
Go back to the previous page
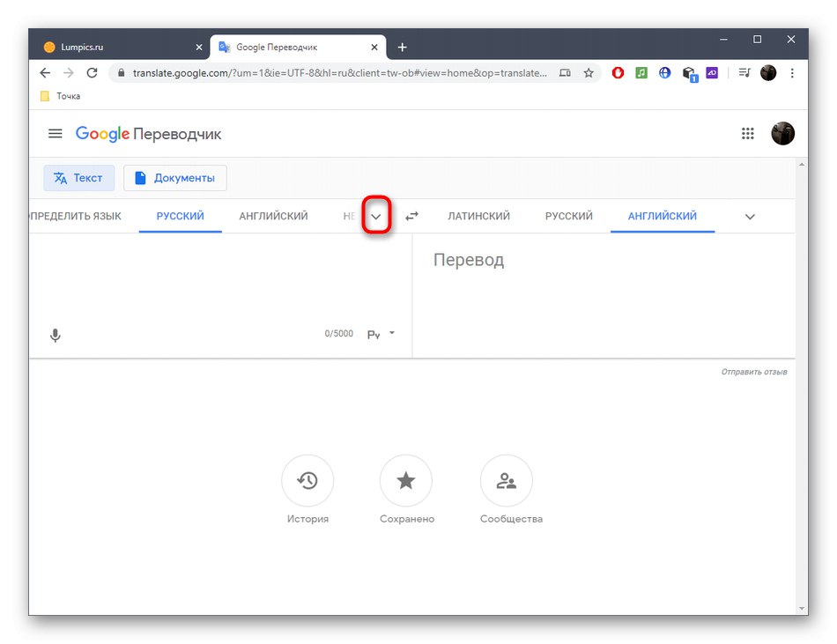point(45,72)
